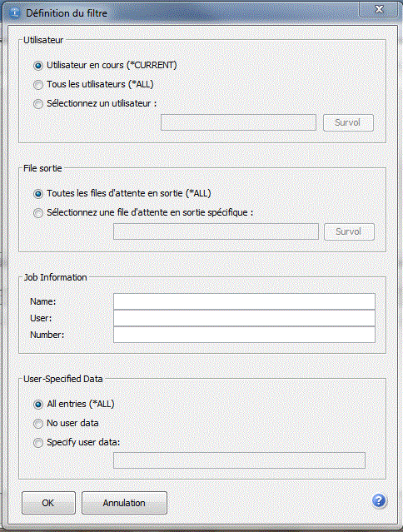The image size is (403, 532).
Task: Confirm the filter with OK button
Action: [48, 503]
